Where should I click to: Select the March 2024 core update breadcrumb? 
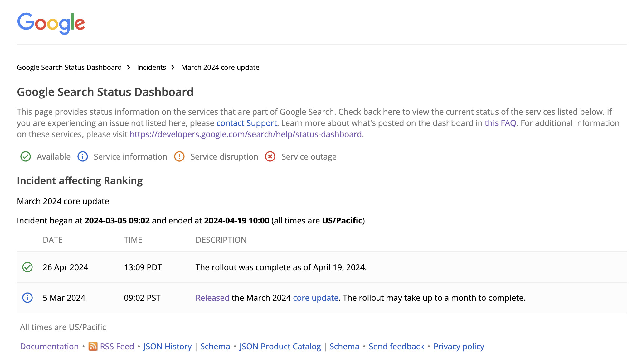(220, 67)
